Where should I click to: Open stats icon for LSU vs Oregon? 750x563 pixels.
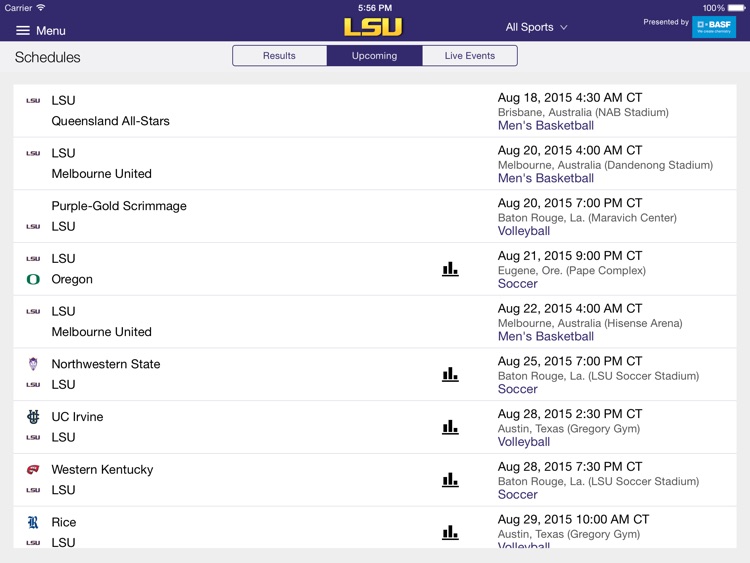[x=450, y=269]
